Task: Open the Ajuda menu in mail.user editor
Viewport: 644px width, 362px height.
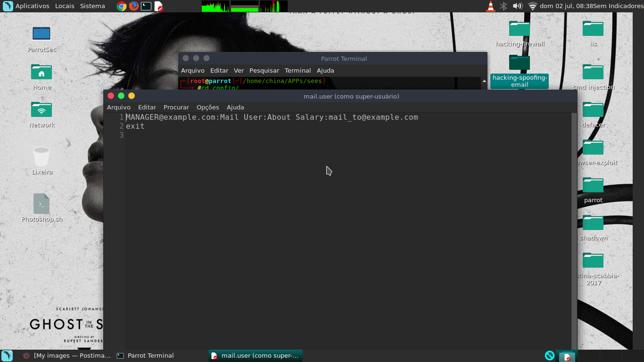Action: 235,107
